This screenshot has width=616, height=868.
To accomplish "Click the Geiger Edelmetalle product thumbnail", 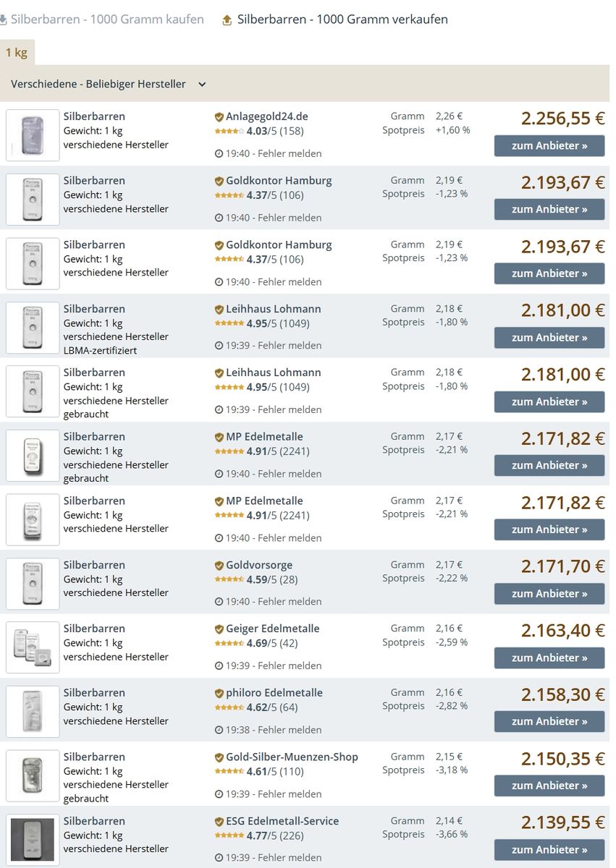I will coord(33,647).
